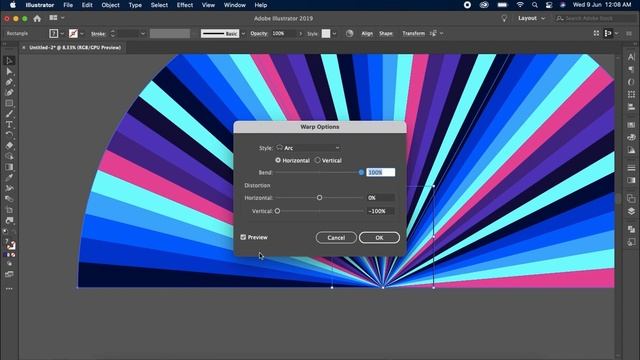Open the Window menu

(235, 5)
